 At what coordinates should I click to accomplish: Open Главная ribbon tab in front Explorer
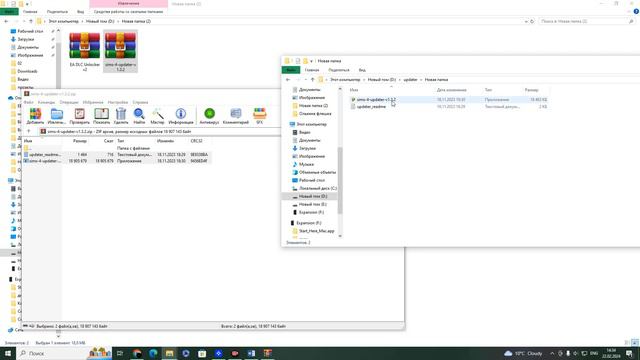312,70
